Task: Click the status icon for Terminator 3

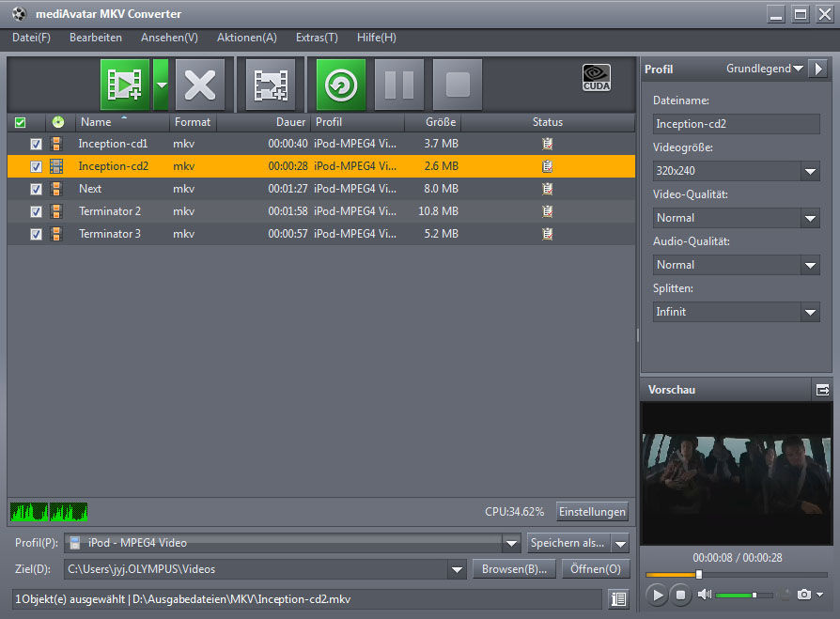Action: [547, 234]
